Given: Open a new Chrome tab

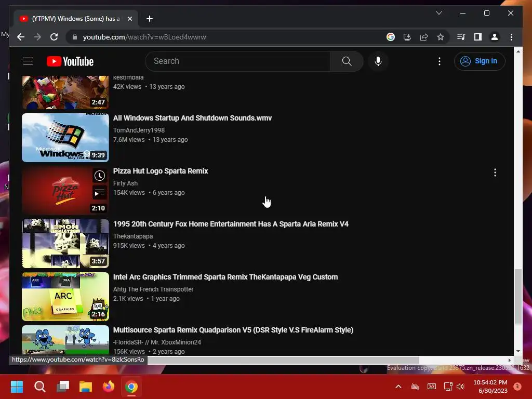Looking at the screenshot, I should click(x=150, y=19).
